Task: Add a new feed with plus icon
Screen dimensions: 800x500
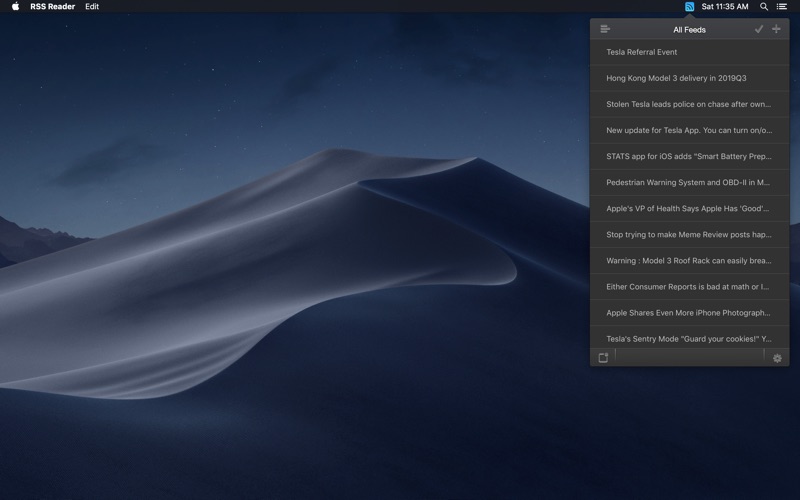Action: tap(776, 29)
